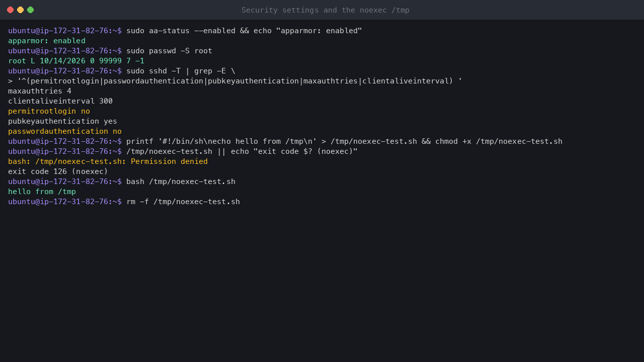Click the 'passwordauthentication no' line

coord(65,131)
